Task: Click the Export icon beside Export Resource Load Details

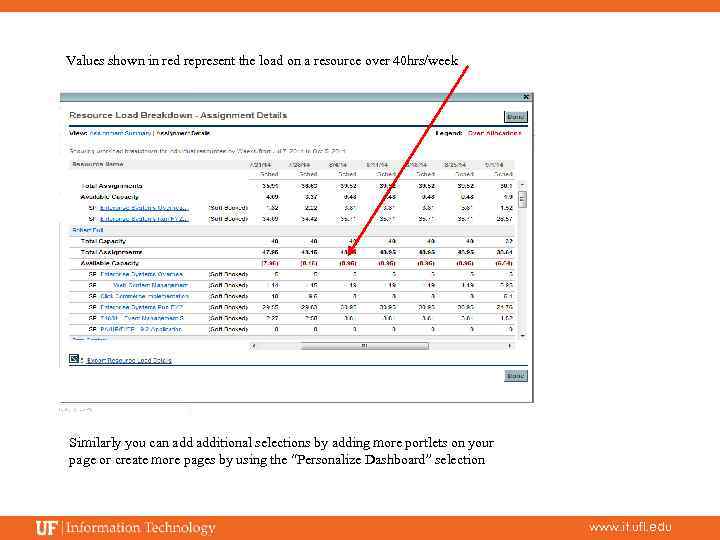Action: [x=74, y=359]
